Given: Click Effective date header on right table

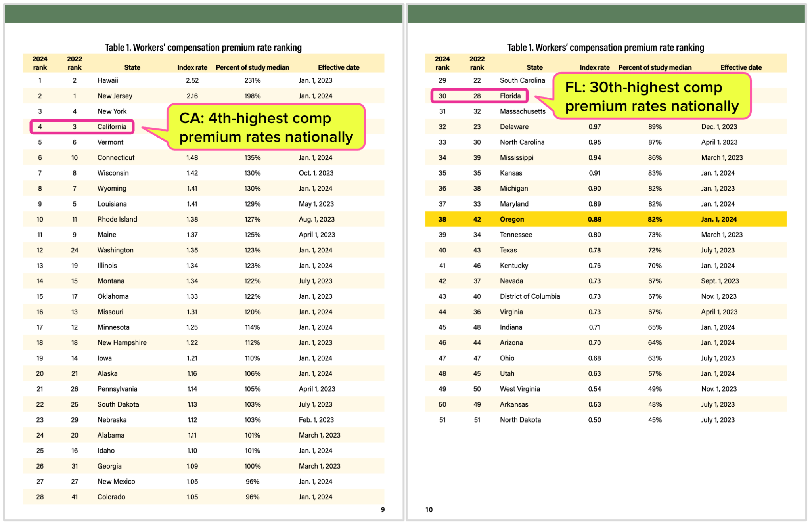Looking at the screenshot, I should tap(741, 67).
